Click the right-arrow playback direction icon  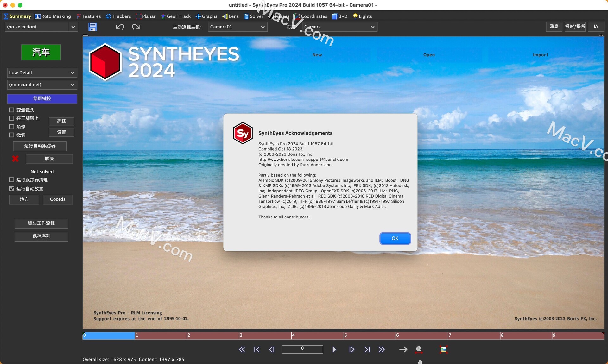coord(403,349)
